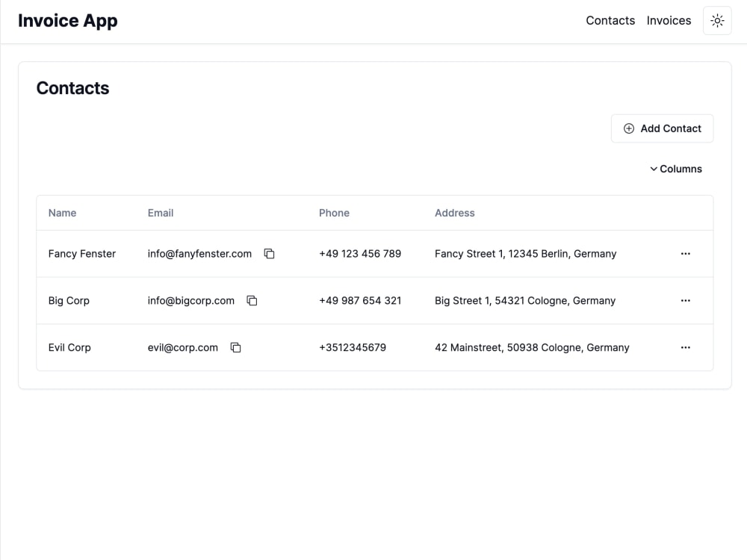This screenshot has height=560, width=747.
Task: Open the actions menu for Evil Corp
Action: 686,347
